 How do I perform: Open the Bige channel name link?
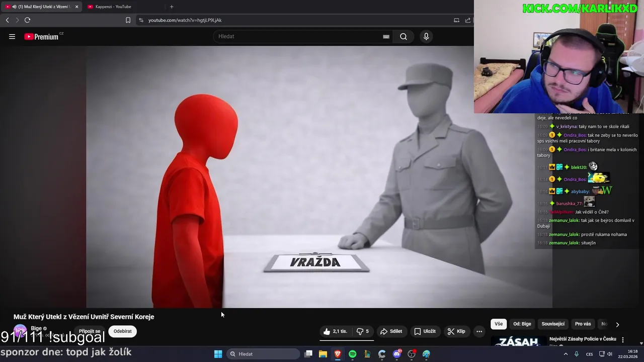click(x=36, y=328)
